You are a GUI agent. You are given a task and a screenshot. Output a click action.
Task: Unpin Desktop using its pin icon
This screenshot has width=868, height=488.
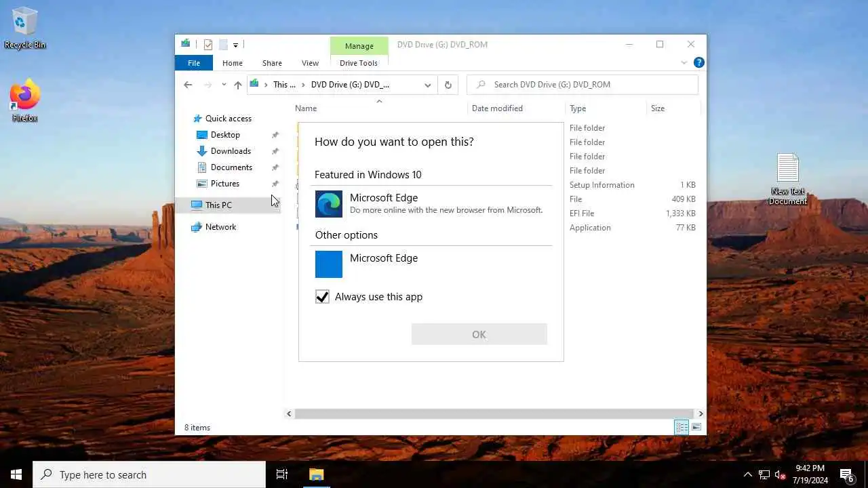point(275,135)
